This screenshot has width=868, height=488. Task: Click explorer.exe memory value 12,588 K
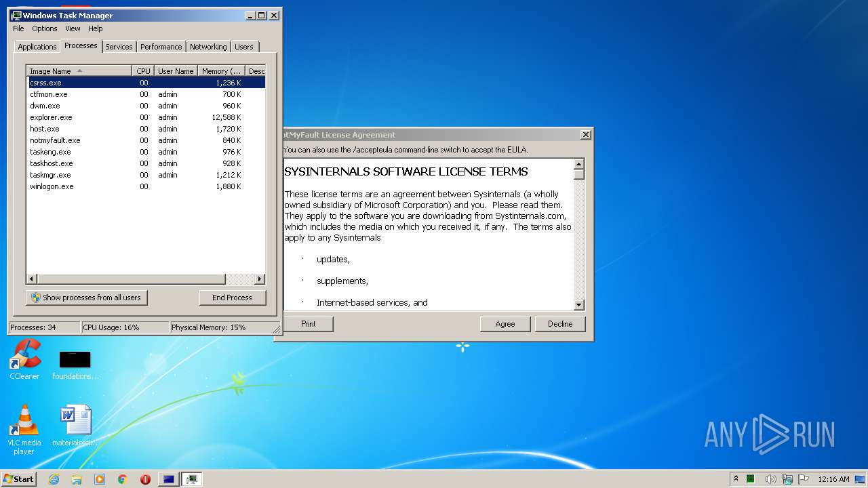pyautogui.click(x=226, y=117)
